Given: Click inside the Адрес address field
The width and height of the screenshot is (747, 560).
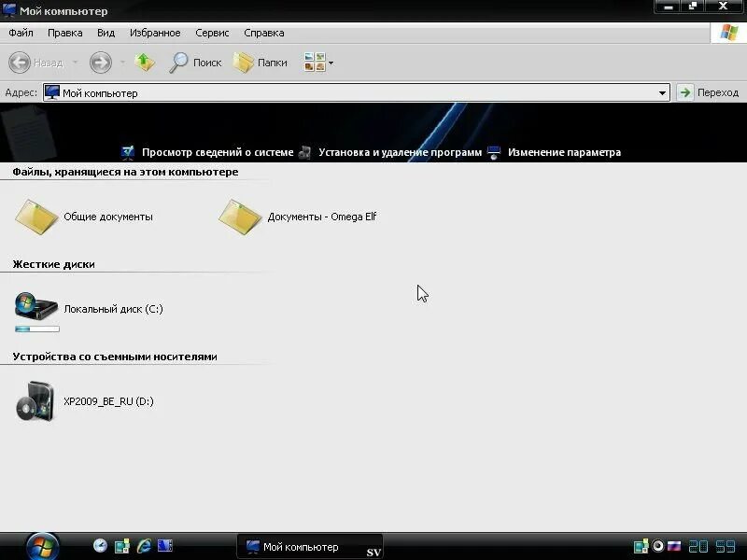Looking at the screenshot, I should click(x=357, y=92).
